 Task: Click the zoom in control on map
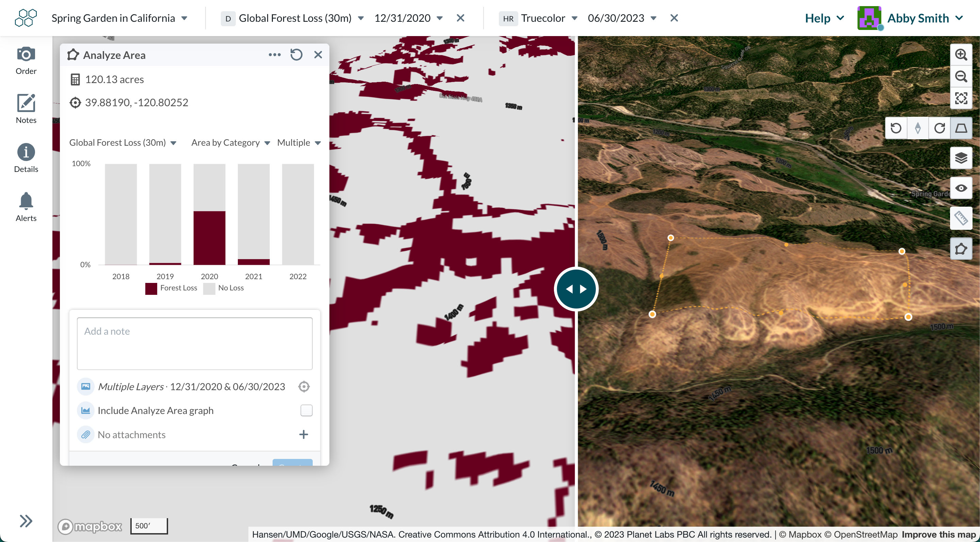pos(961,55)
